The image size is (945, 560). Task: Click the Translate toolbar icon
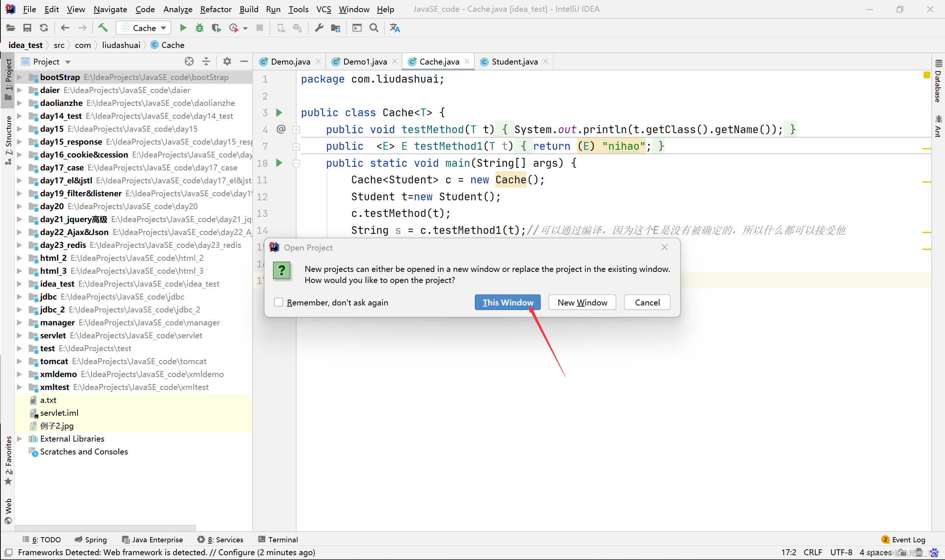tap(395, 28)
